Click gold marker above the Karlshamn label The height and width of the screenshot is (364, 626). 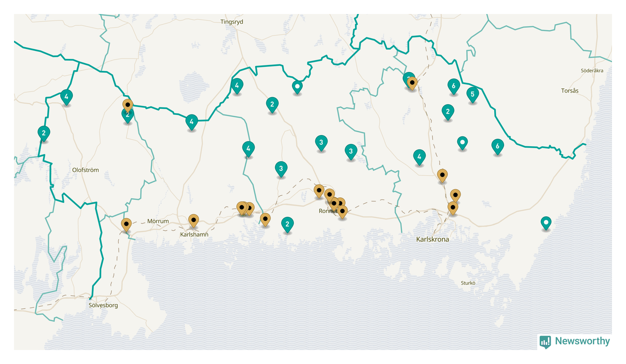[x=193, y=220]
